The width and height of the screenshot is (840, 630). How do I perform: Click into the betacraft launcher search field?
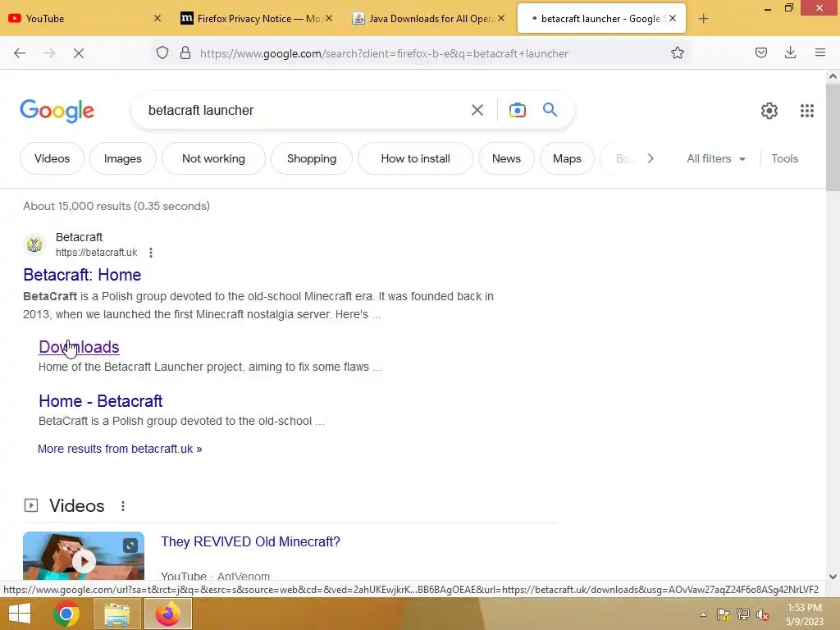(300, 111)
